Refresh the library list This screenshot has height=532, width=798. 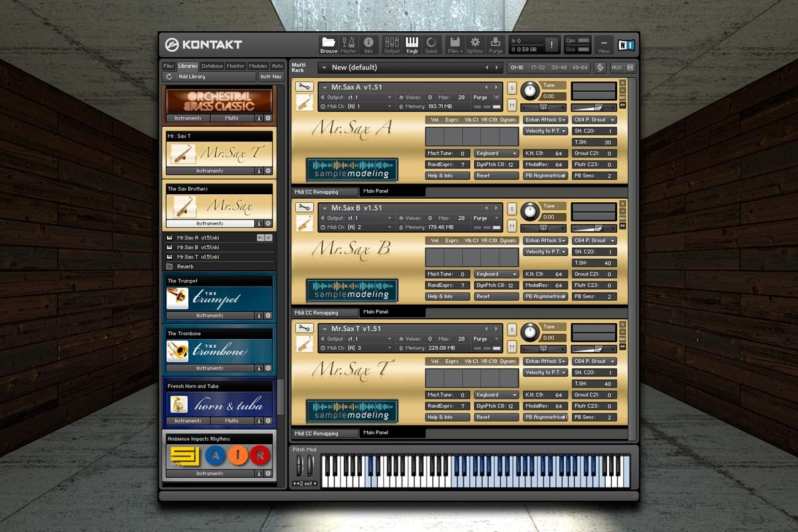pos(169,76)
